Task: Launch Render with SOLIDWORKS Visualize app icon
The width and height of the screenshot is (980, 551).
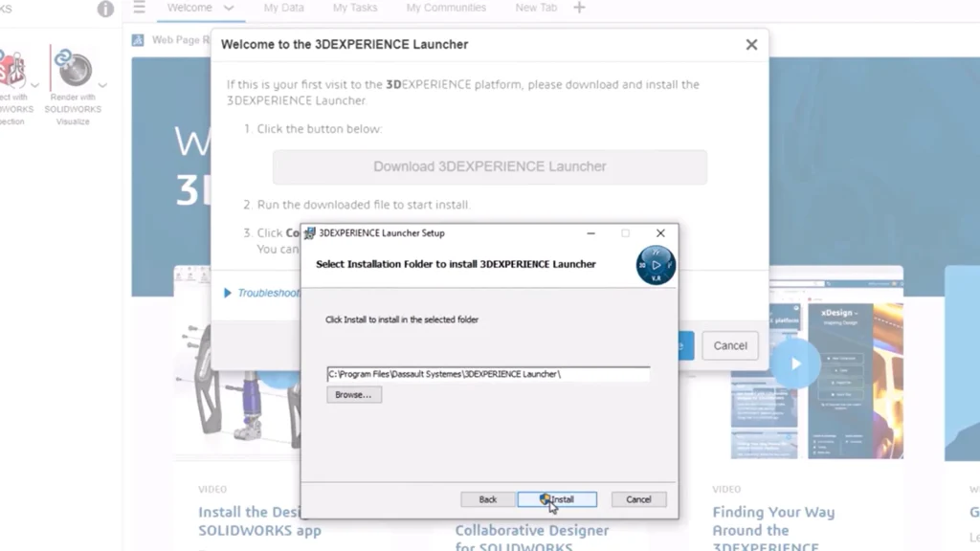Action: pyautogui.click(x=73, y=68)
